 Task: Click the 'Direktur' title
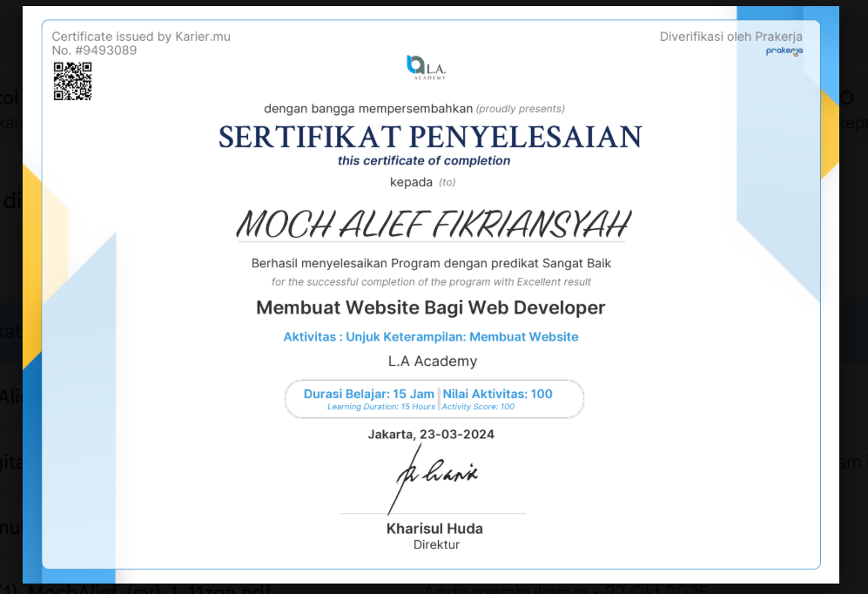tap(436, 544)
